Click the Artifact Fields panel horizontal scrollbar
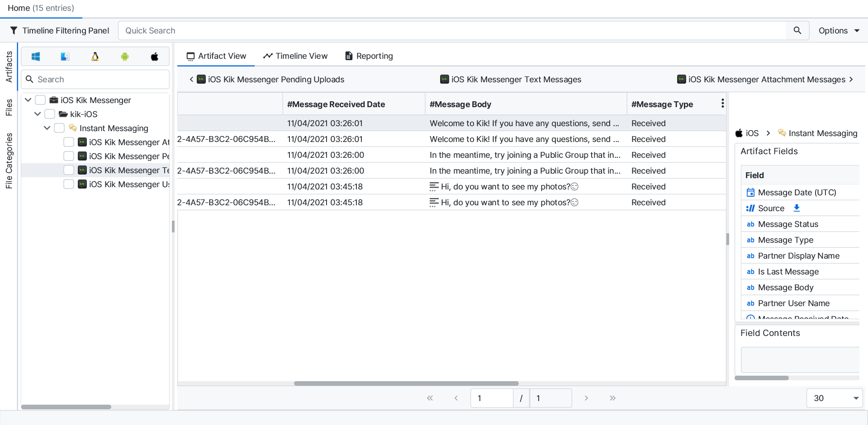Screen dimensions: 868x425 pyautogui.click(x=762, y=378)
